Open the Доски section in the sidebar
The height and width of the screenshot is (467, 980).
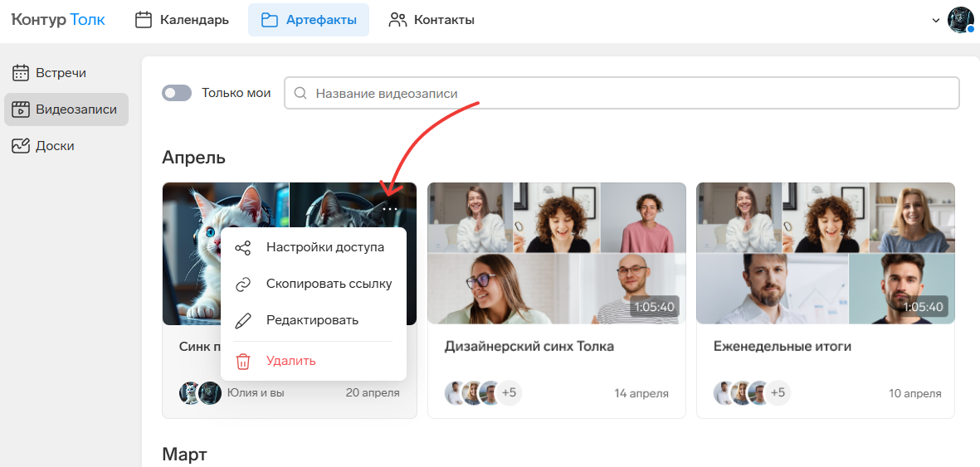pos(55,146)
